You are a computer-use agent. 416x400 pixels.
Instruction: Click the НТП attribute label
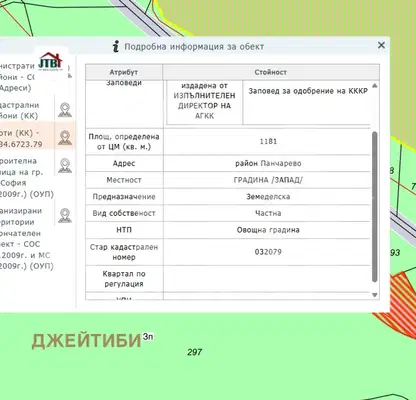[x=124, y=230]
